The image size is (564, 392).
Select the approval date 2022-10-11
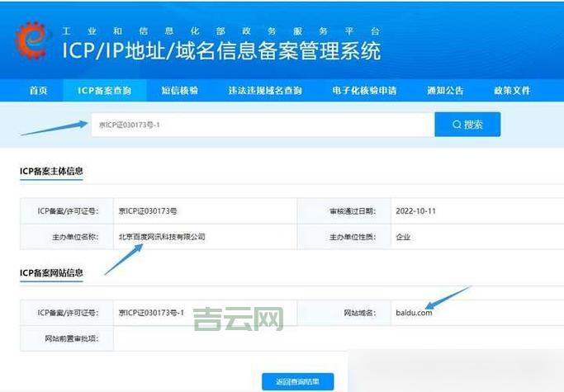click(x=416, y=211)
